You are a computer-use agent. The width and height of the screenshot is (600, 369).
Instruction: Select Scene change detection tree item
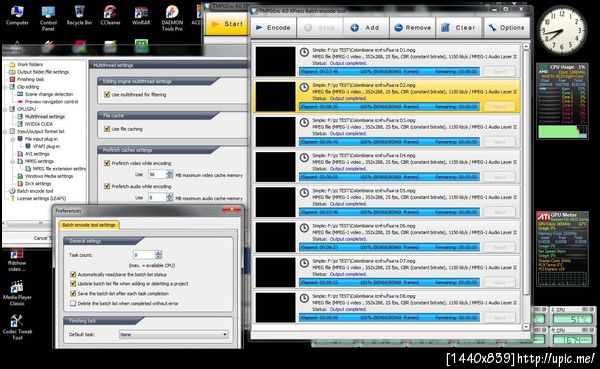(x=49, y=94)
